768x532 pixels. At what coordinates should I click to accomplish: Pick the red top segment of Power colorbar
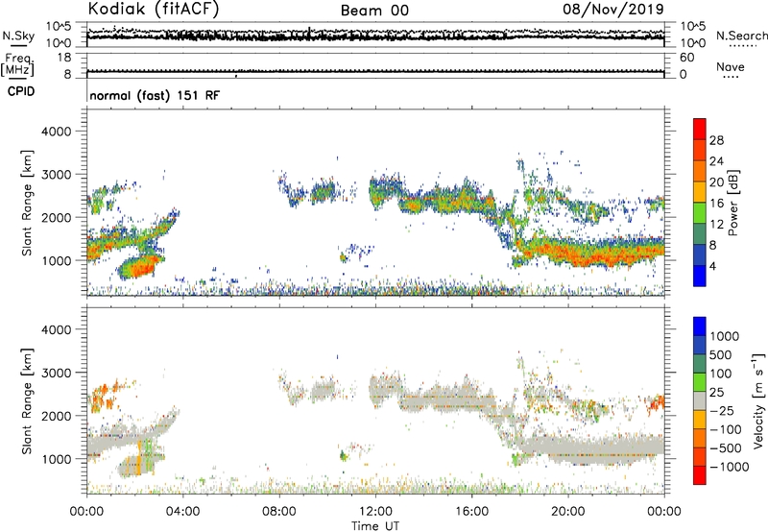[x=700, y=130]
